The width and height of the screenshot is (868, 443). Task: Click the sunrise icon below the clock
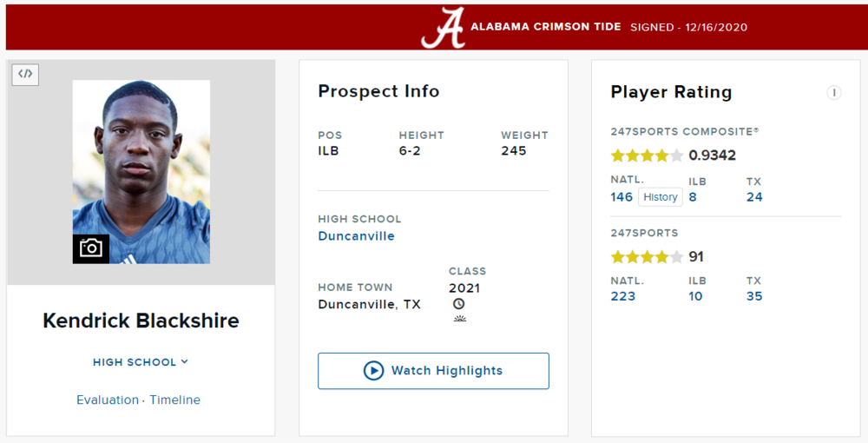[x=459, y=319]
